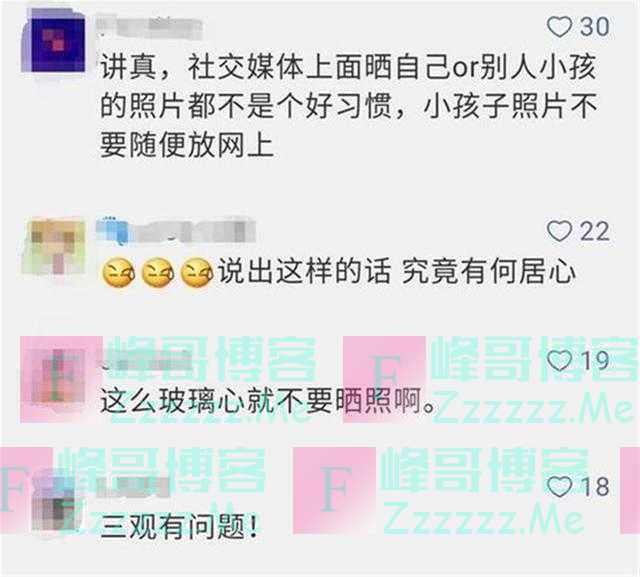
Task: Select the comment 三观有问题!
Action: coord(179,527)
